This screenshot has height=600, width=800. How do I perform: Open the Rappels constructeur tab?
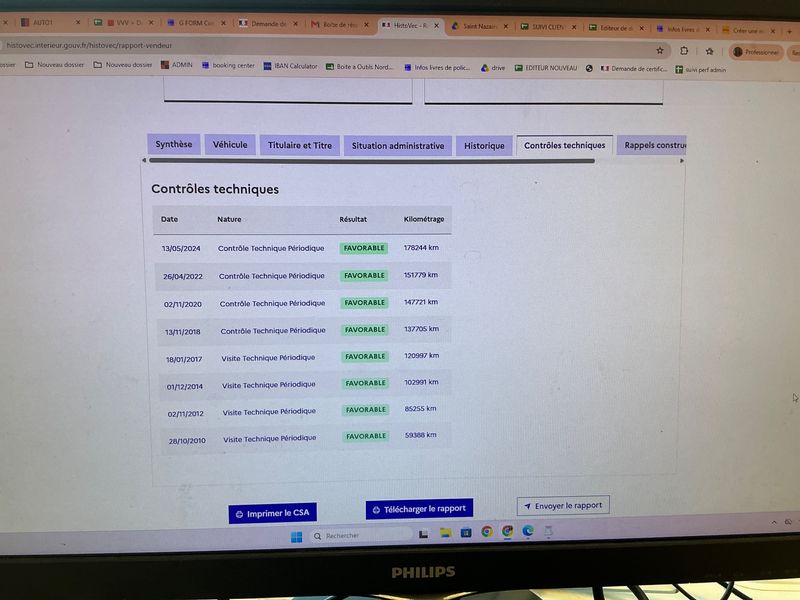(652, 145)
